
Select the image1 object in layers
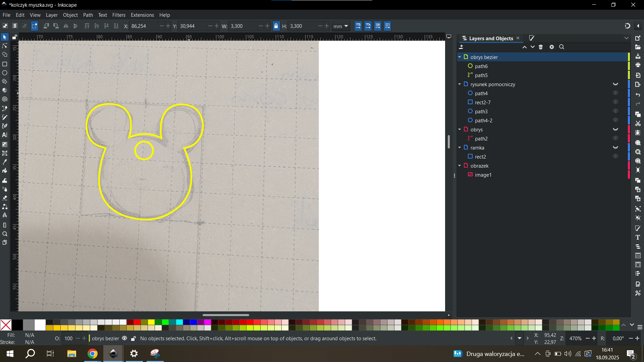(483, 175)
